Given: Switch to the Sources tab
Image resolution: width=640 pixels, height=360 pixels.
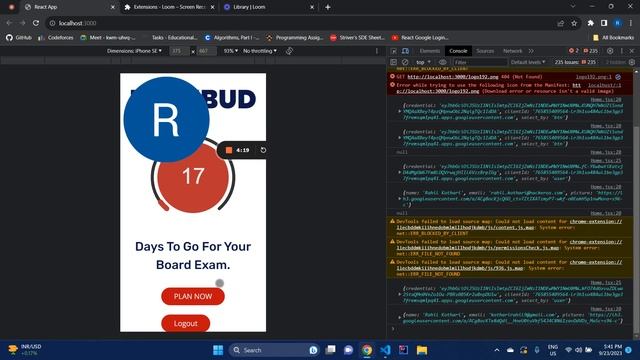Looking at the screenshot, I should click(x=485, y=51).
